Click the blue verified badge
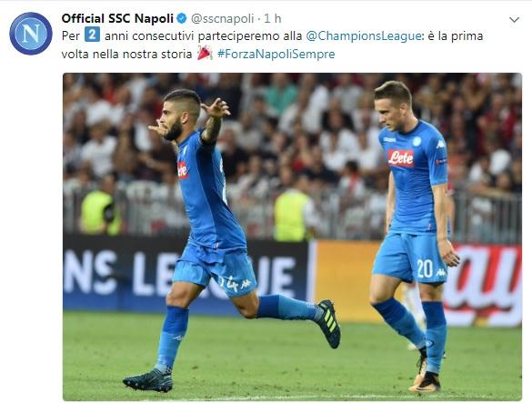This screenshot has height=403, width=532. (x=182, y=18)
